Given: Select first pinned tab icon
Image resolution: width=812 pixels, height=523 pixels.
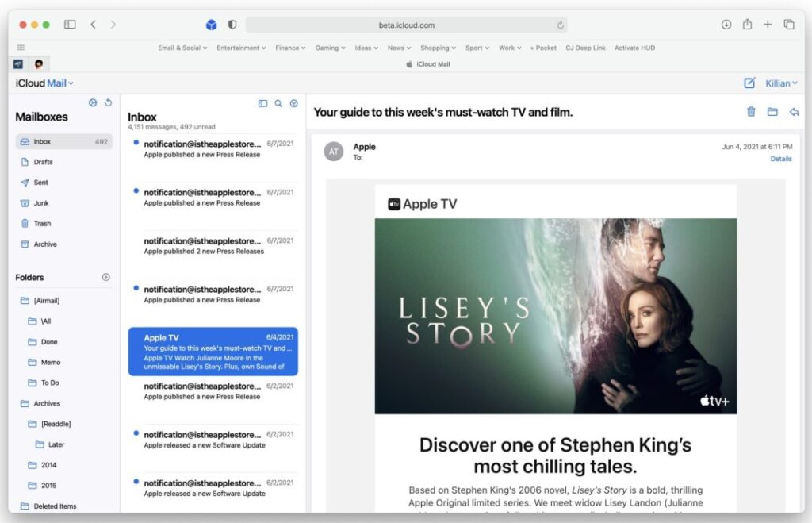Looking at the screenshot, I should 18,63.
